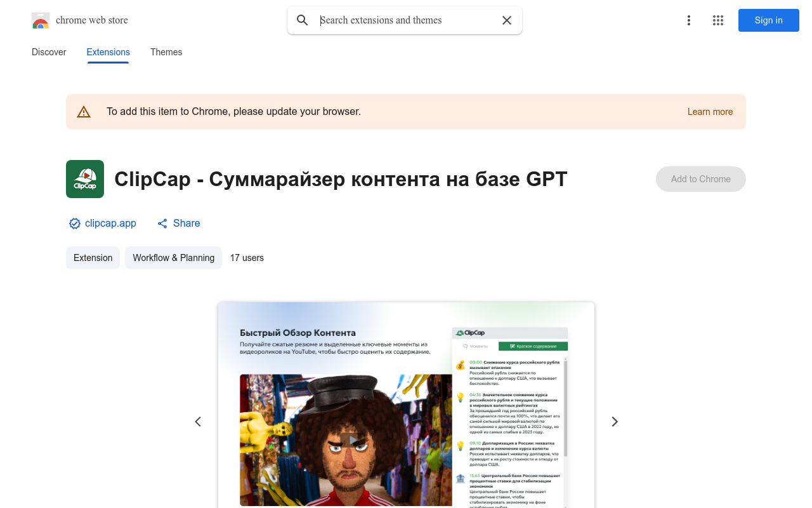Clear the search field with X icon
This screenshot has height=508, width=812.
507,20
